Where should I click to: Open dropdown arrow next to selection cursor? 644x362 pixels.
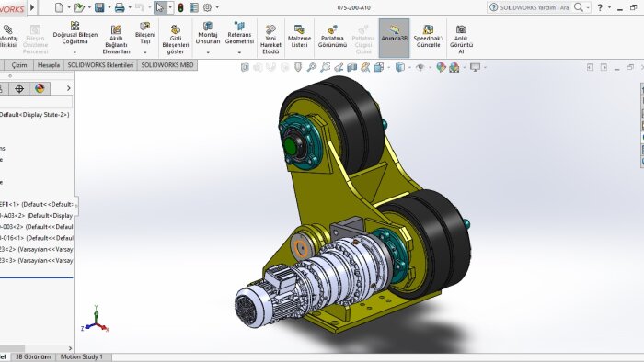(x=170, y=7)
